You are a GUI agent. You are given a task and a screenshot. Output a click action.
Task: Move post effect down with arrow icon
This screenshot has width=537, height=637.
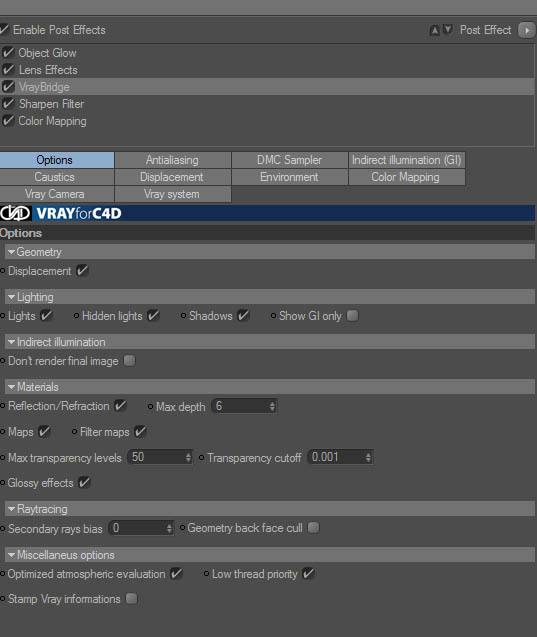point(448,30)
